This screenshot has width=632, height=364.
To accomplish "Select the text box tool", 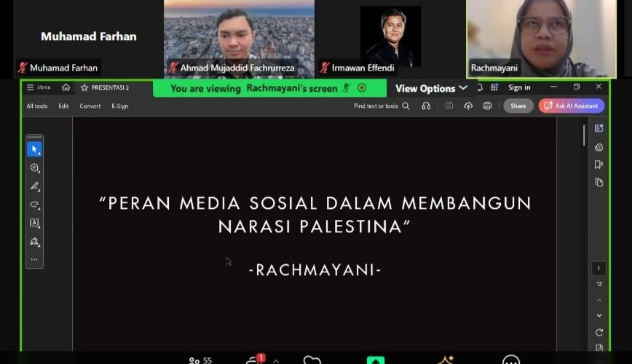I will click(34, 223).
